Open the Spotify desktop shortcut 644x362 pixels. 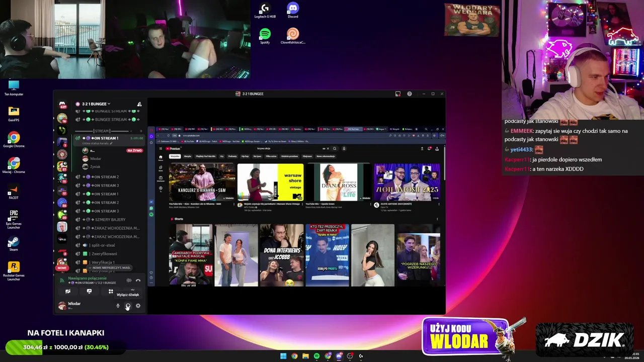[x=265, y=36]
